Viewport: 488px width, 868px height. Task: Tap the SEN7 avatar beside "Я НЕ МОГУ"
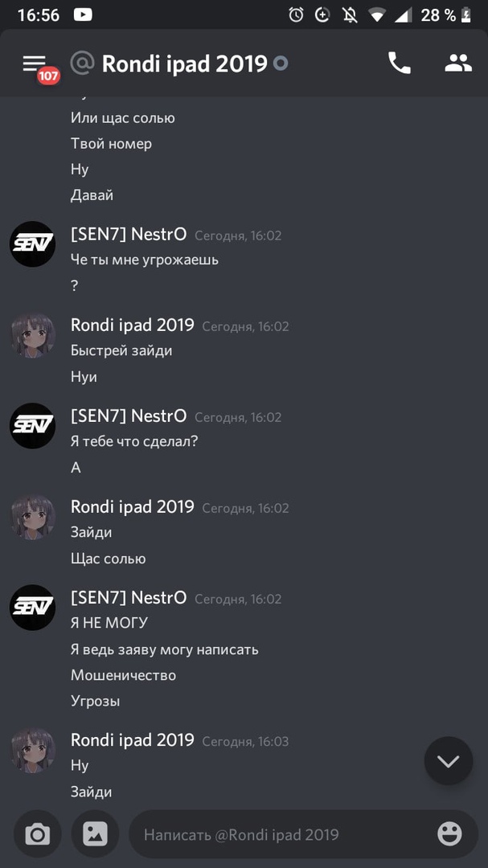(33, 608)
